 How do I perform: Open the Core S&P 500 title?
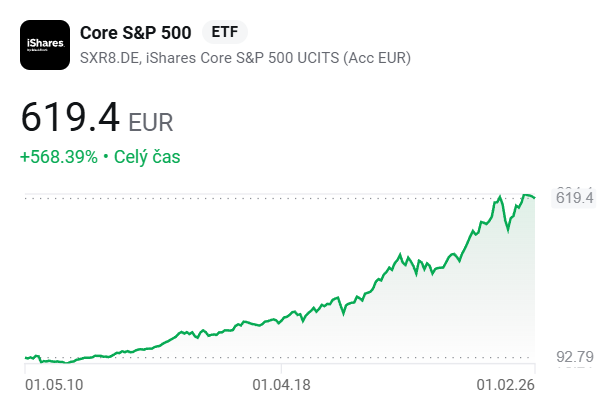(135, 32)
